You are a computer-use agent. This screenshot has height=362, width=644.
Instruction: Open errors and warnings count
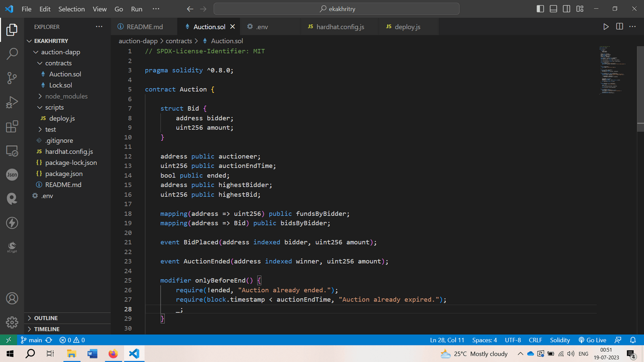pyautogui.click(x=72, y=340)
